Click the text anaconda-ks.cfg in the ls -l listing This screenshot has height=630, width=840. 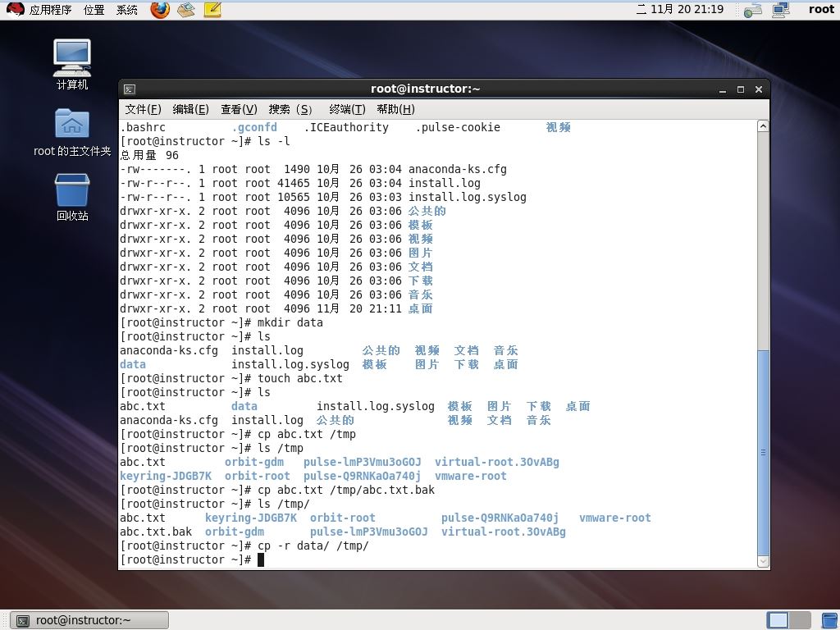click(458, 169)
